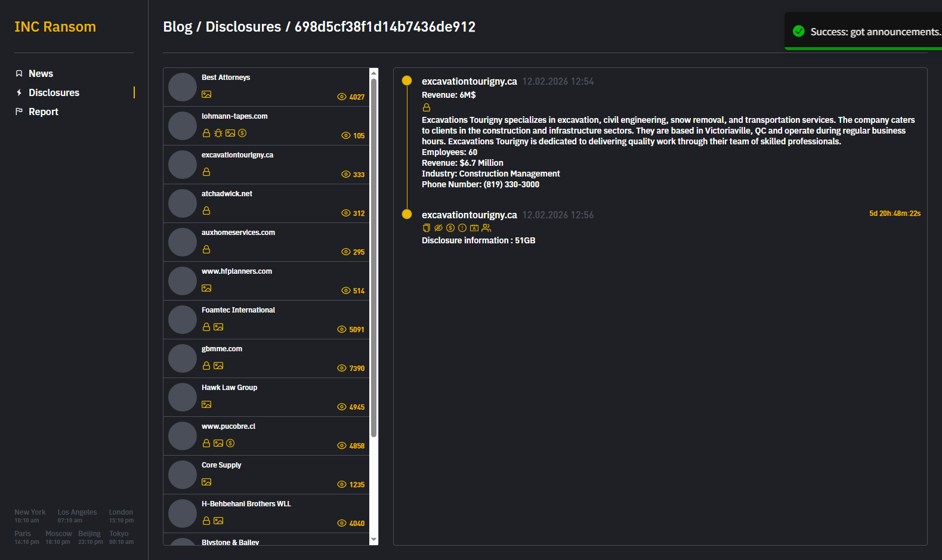Viewport: 942px width, 560px height.
Task: Open the Report page in sidebar
Action: point(43,112)
